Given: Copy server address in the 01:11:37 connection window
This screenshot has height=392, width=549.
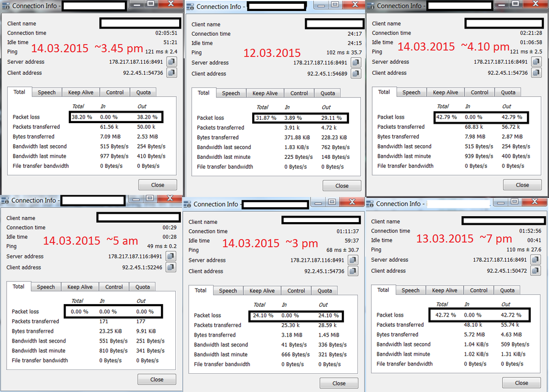Looking at the screenshot, I should [x=353, y=260].
